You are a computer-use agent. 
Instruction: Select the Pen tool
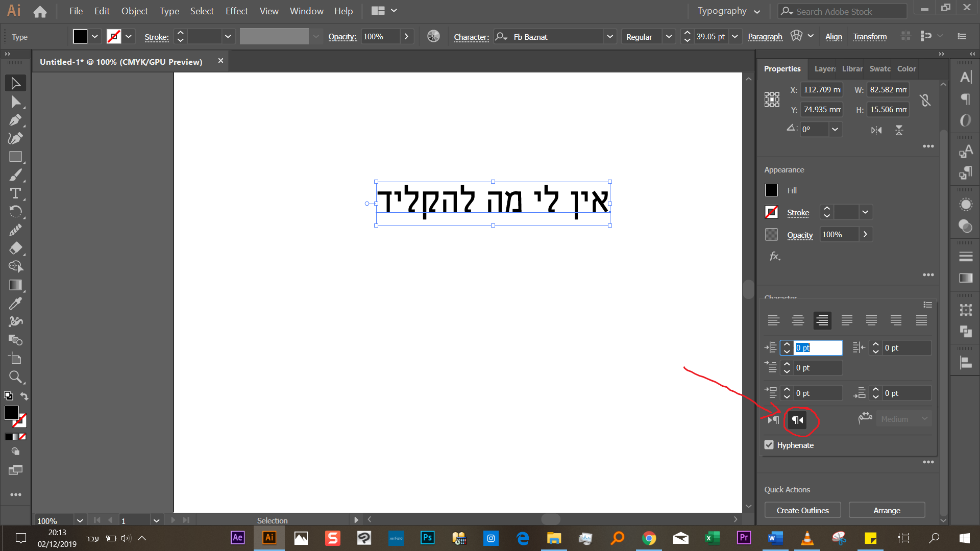[x=15, y=120]
